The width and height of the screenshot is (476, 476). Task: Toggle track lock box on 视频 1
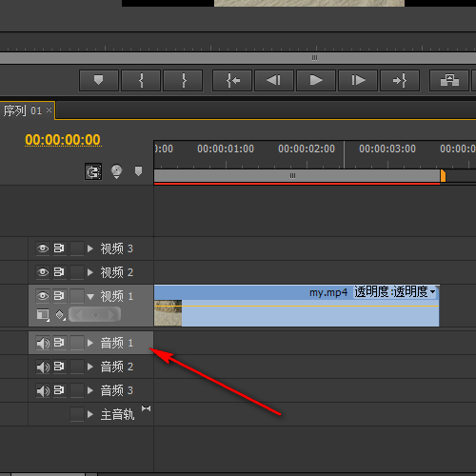(77, 296)
